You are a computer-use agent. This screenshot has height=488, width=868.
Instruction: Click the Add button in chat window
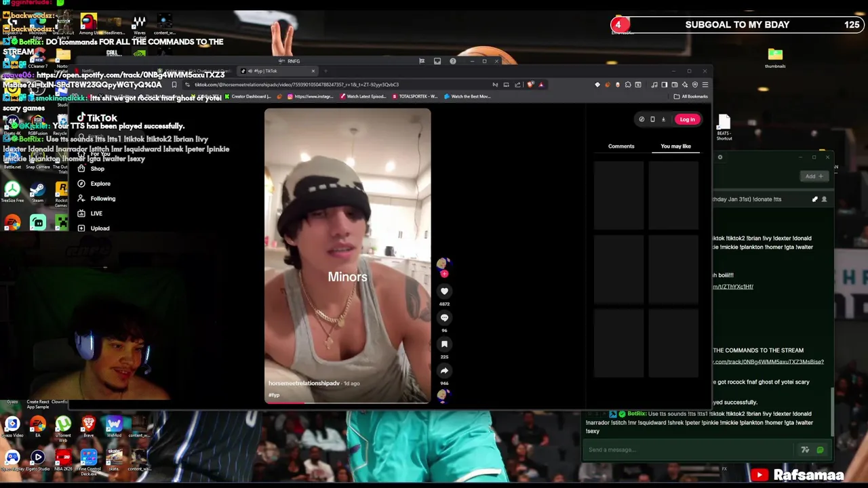814,176
